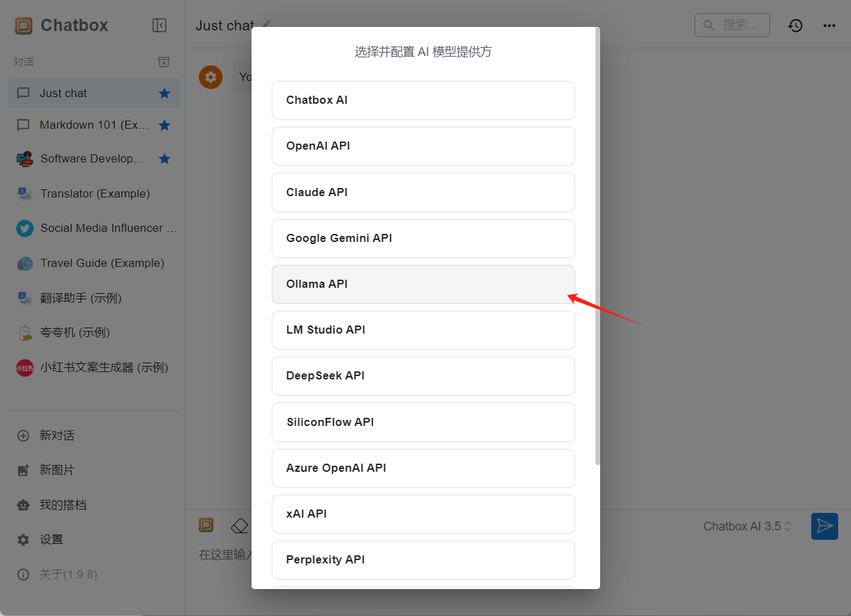Open the Just chat conversation
Screen dimensions: 851x616
(x=94, y=93)
